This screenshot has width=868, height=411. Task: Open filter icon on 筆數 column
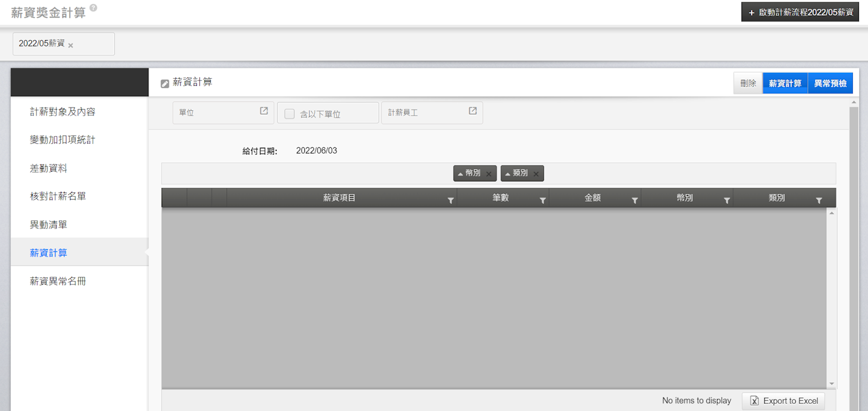pyautogui.click(x=542, y=200)
